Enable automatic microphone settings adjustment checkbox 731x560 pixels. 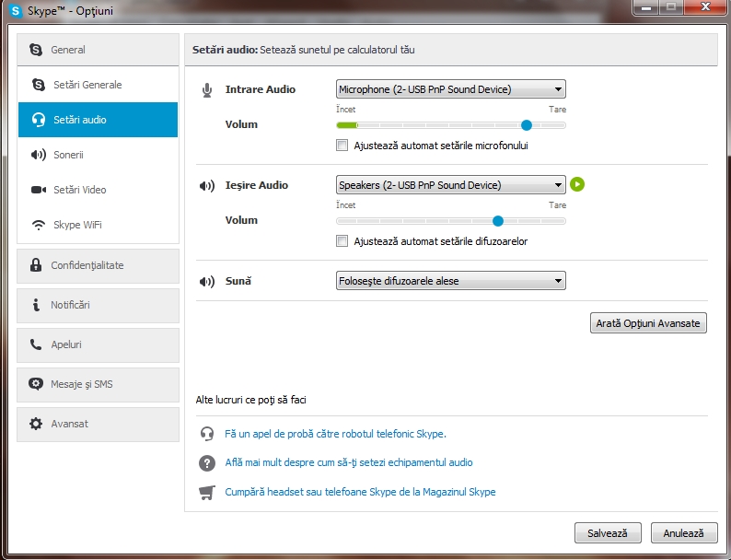[x=342, y=146]
